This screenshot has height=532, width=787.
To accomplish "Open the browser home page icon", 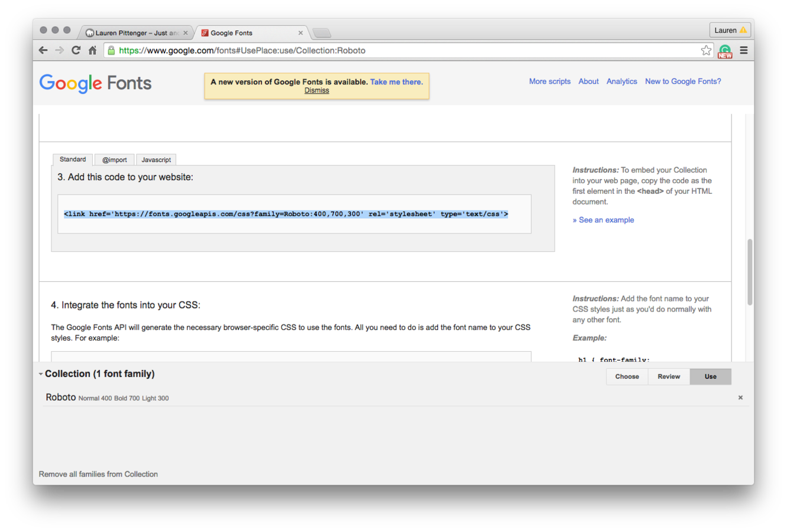I will point(92,50).
